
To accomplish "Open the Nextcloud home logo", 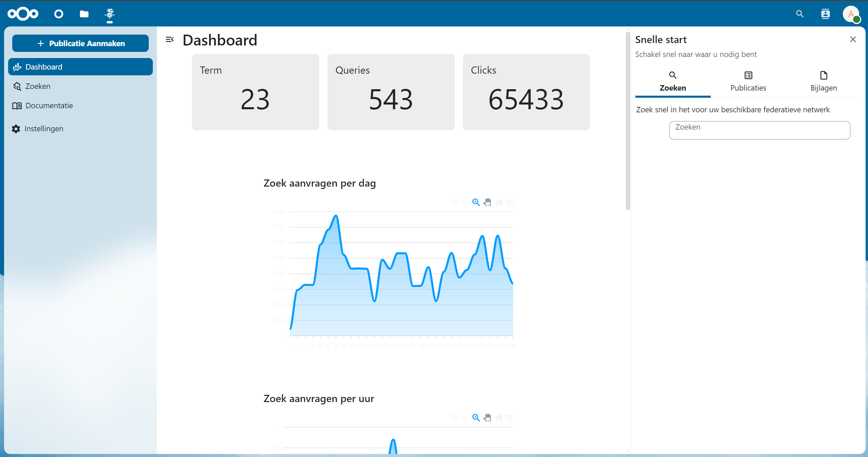I will click(23, 14).
